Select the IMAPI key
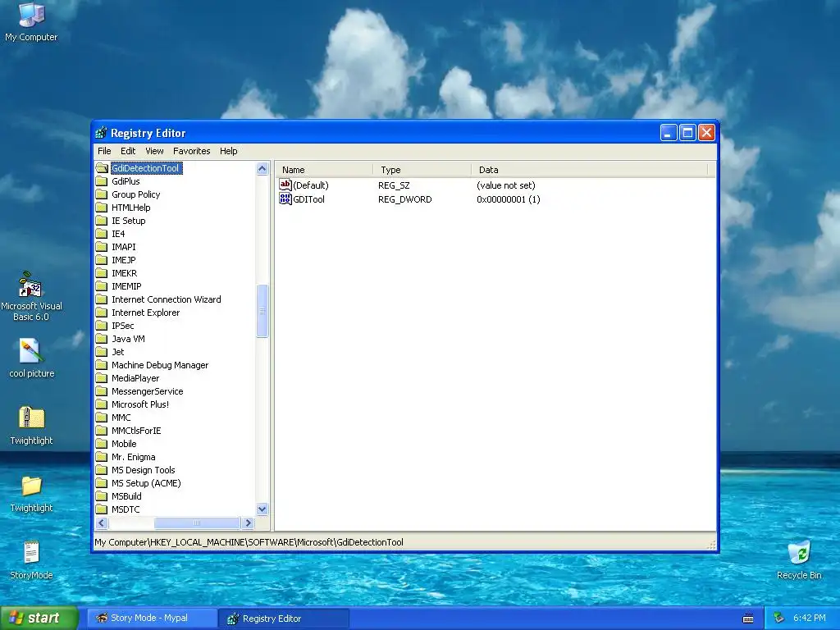Screen dimensions: 840x630 pyautogui.click(x=124, y=247)
